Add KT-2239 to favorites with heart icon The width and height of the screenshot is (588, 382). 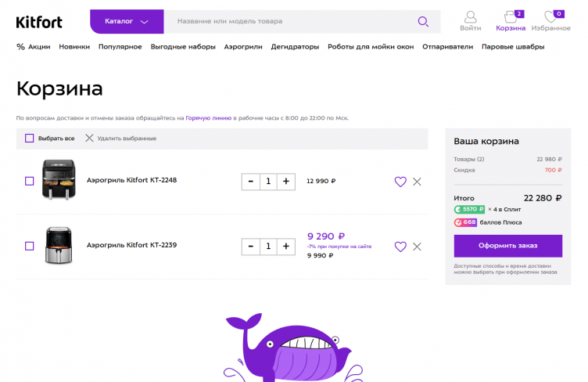pyautogui.click(x=400, y=247)
